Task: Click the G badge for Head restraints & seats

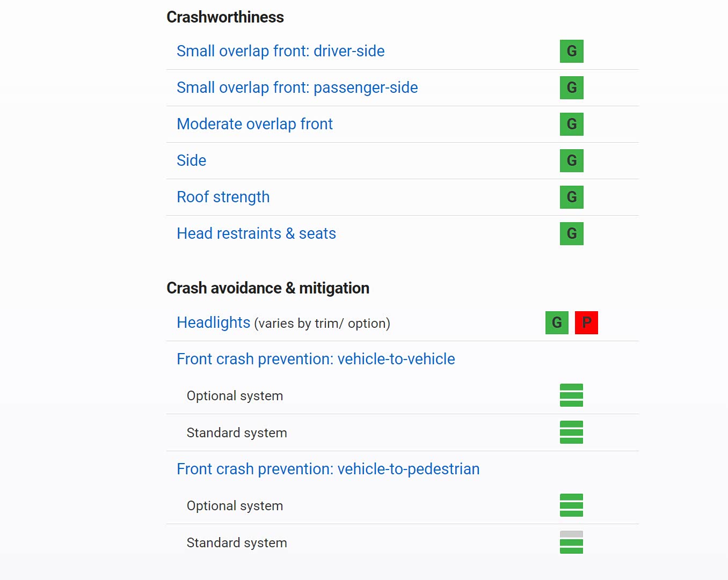Action: click(x=571, y=234)
